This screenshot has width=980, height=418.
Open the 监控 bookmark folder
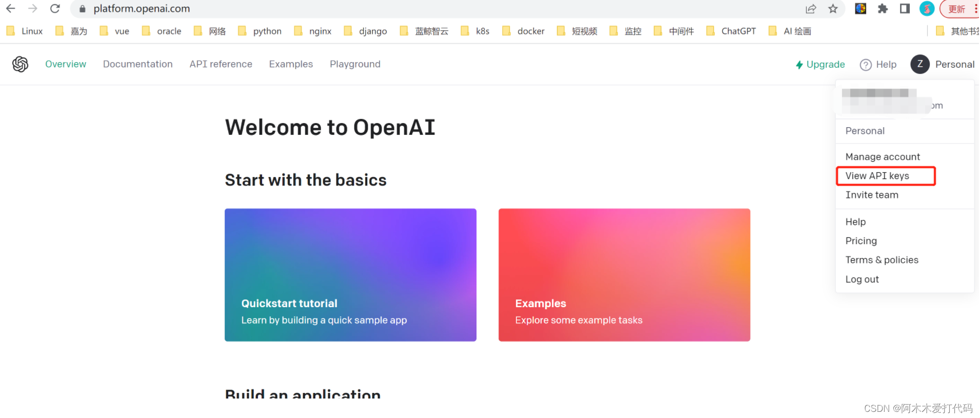click(x=626, y=31)
